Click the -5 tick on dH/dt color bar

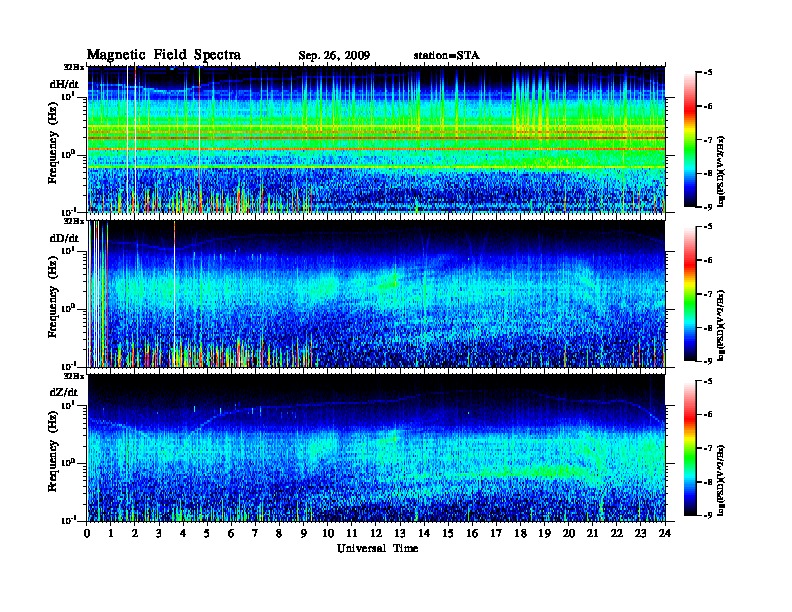click(x=707, y=73)
